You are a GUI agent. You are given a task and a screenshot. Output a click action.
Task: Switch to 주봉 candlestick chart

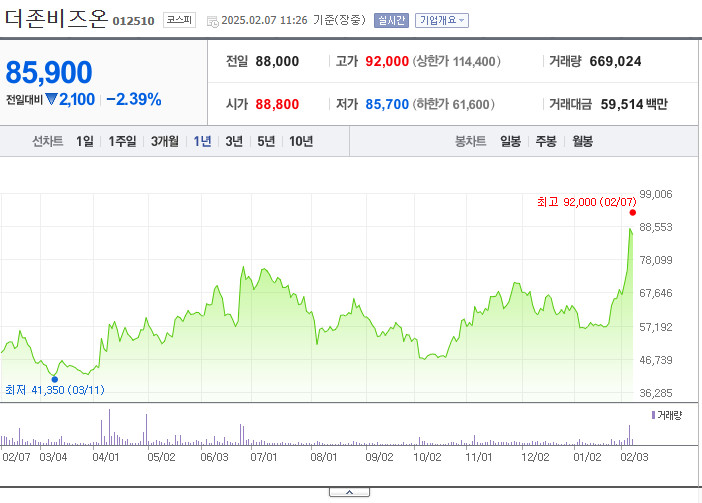coord(546,141)
